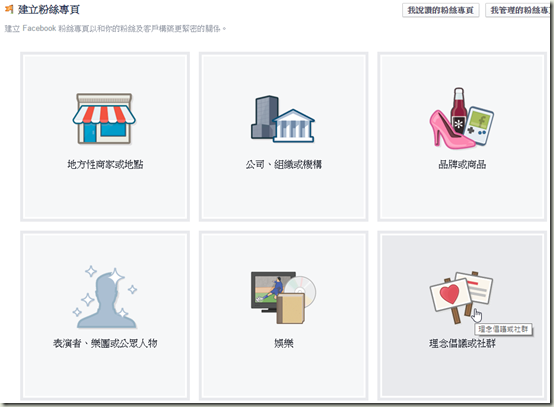Viewport: 554px width, 407px height.
Task: Select the office building and bank icon
Action: [x=283, y=119]
